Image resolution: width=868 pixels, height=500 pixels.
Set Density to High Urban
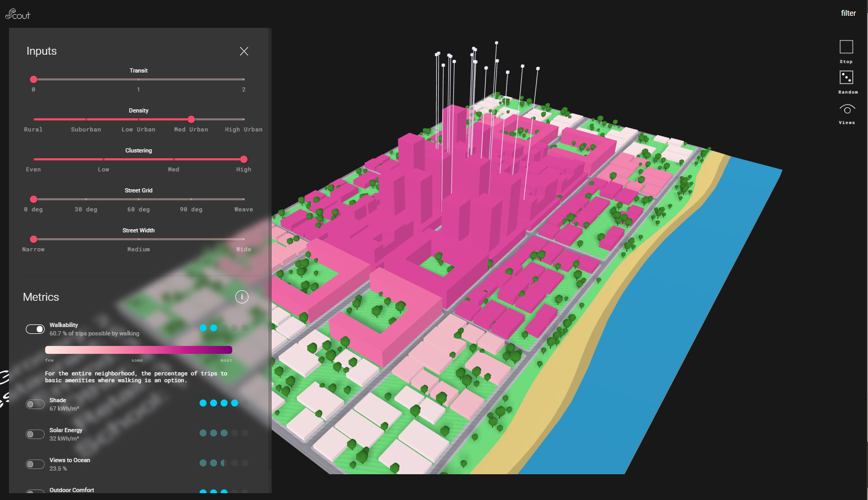244,119
